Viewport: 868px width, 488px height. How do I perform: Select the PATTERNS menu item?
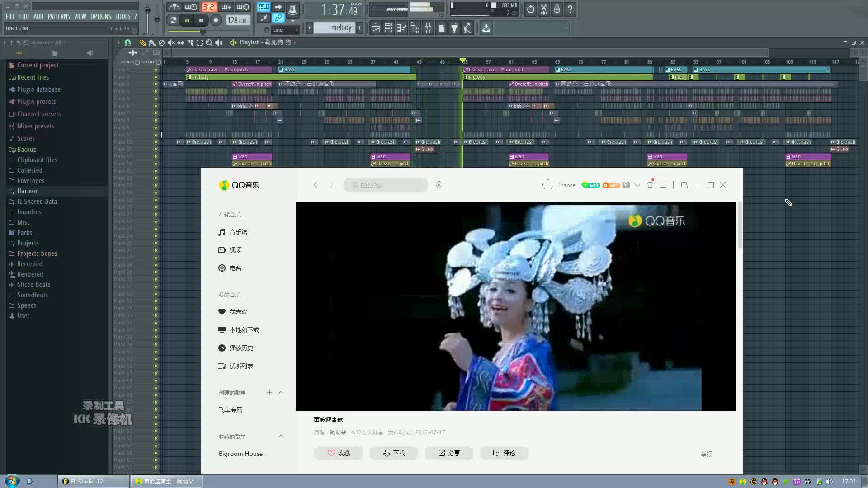[58, 16]
